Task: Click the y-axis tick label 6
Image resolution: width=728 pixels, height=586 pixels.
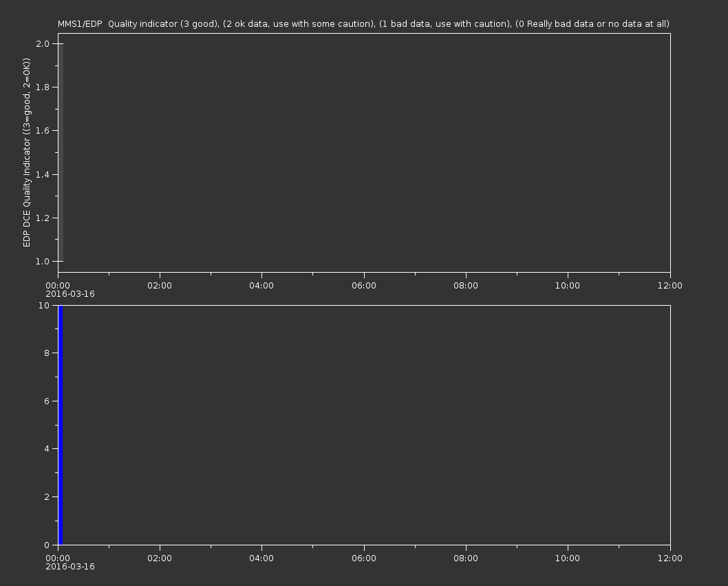Action: 47,401
